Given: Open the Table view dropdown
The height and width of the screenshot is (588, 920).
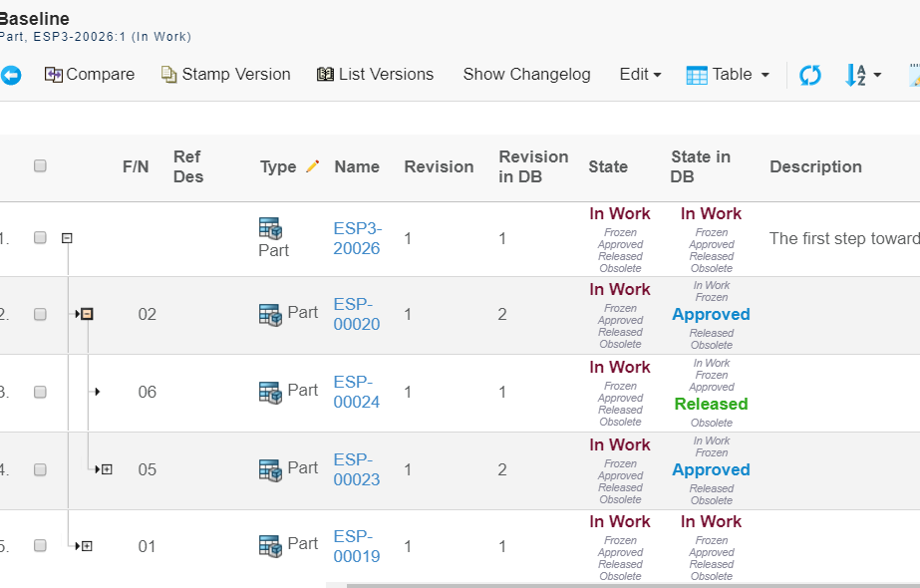Looking at the screenshot, I should click(x=728, y=75).
